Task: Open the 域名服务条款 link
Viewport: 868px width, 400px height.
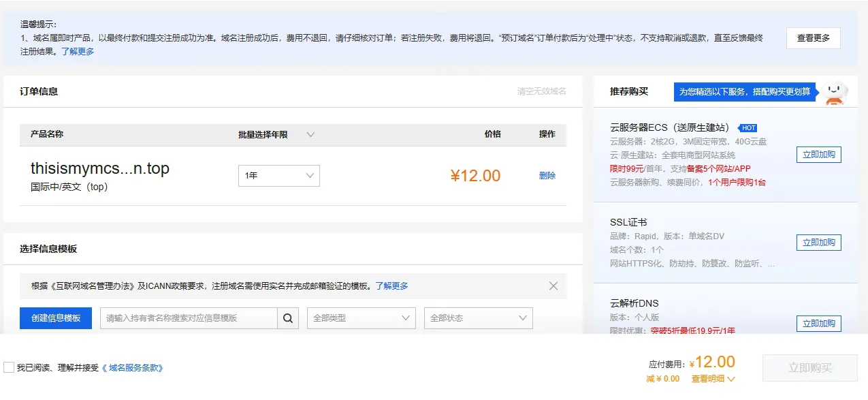Action: (x=133, y=368)
